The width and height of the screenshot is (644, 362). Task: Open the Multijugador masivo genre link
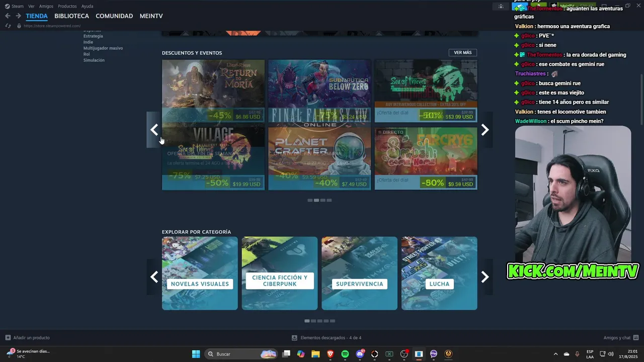point(103,48)
